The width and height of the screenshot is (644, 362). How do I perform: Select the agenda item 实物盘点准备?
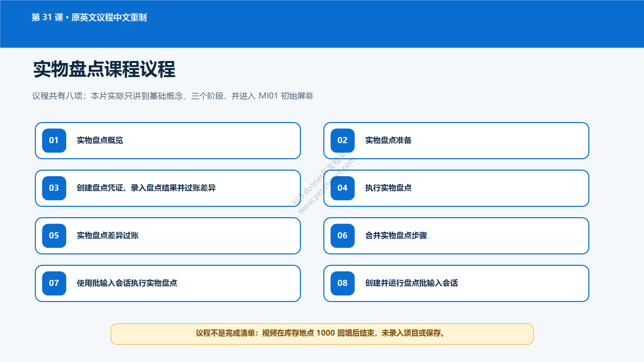click(456, 140)
